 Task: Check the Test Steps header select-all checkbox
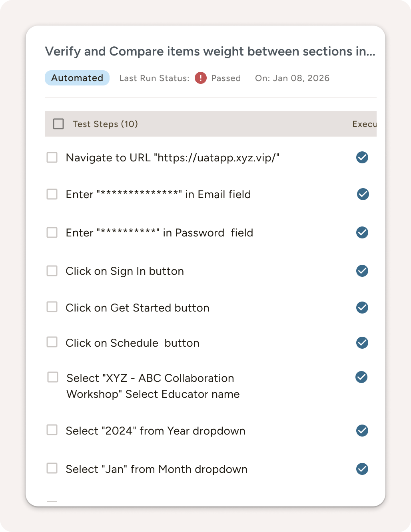(58, 124)
